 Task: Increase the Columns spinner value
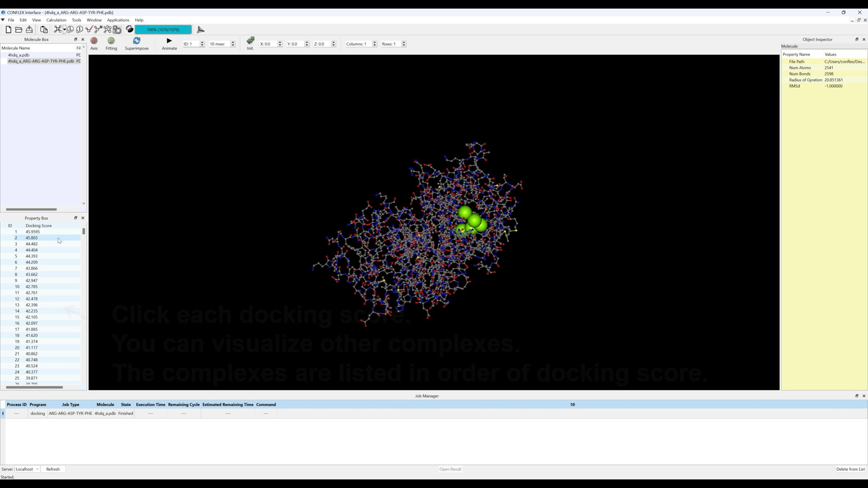point(375,42)
